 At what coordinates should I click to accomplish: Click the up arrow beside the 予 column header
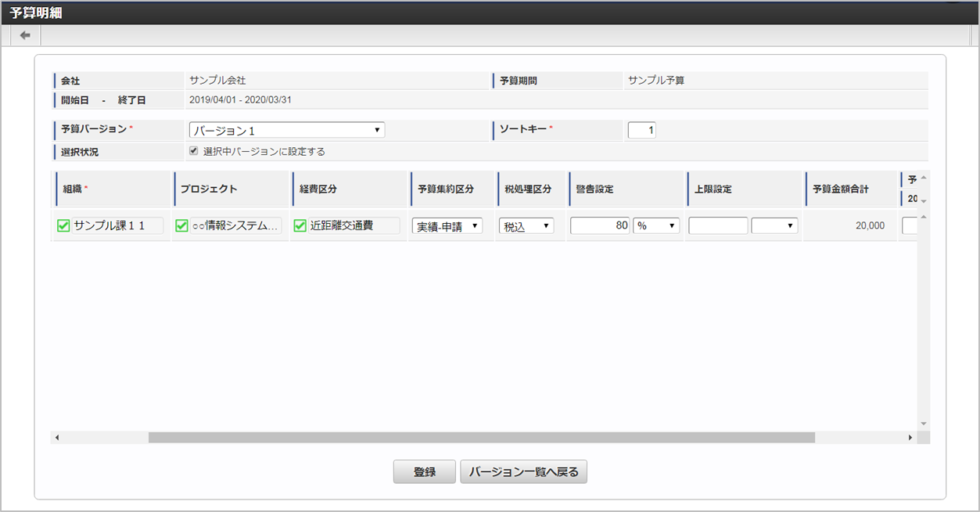(923, 178)
